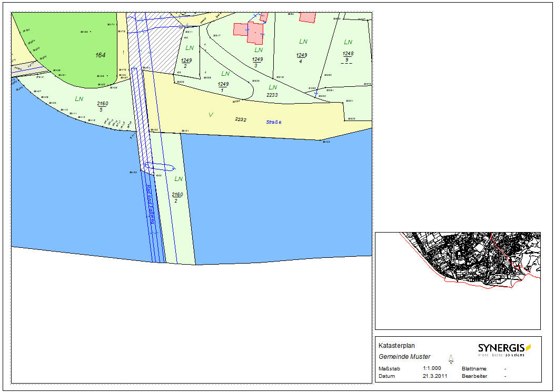This screenshot has height=392, width=555.
Task: Select parcel label 1248/9
Action: (x=348, y=56)
